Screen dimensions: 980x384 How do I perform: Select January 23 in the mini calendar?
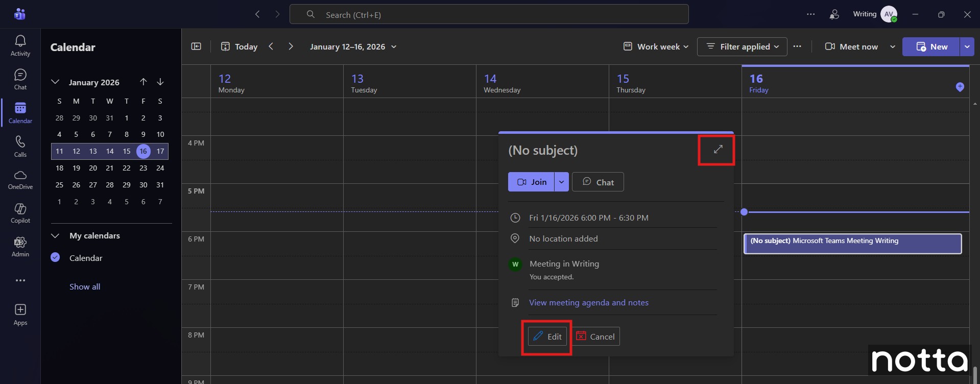pyautogui.click(x=143, y=168)
